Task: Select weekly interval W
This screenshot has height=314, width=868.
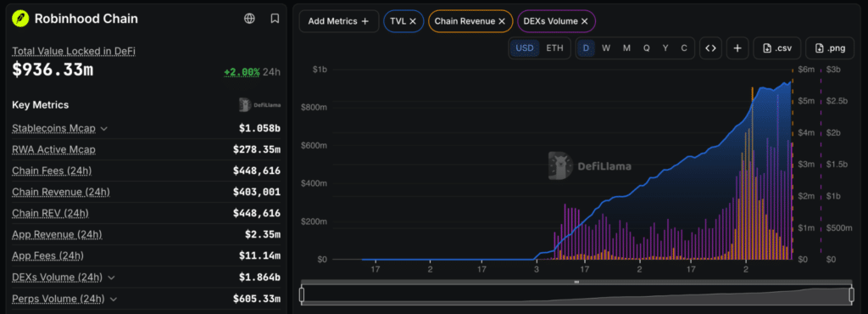Action: 606,48
